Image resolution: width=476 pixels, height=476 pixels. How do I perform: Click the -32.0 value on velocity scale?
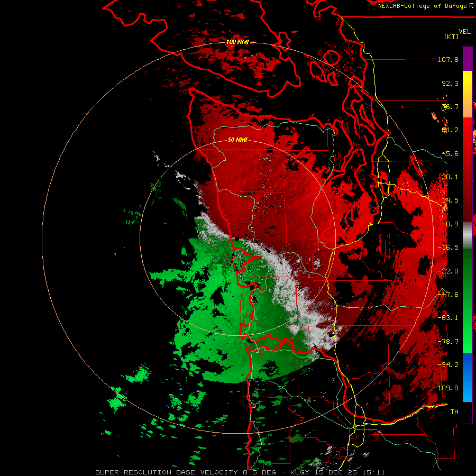pyautogui.click(x=448, y=271)
